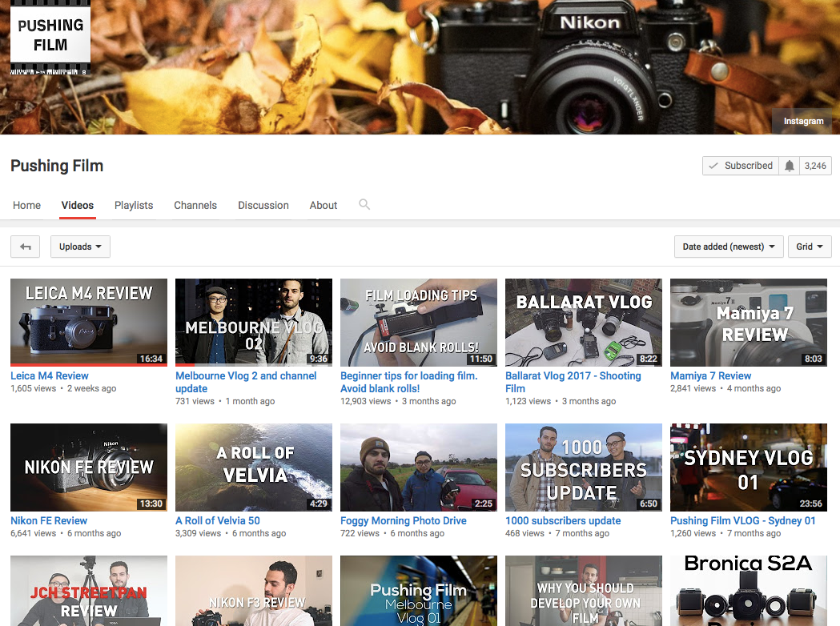Click the Sydney Vlog 01 thumbnail
The height and width of the screenshot is (626, 840).
pyautogui.click(x=749, y=467)
